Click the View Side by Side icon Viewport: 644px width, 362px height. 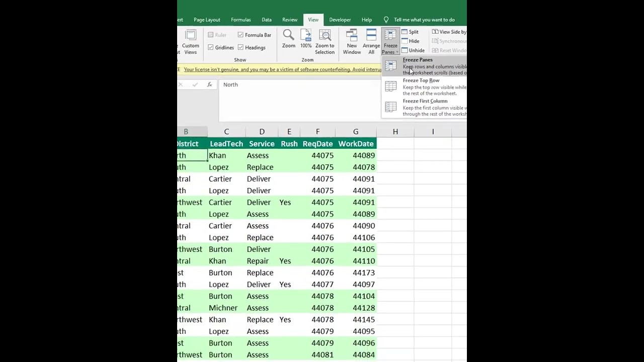point(435,32)
